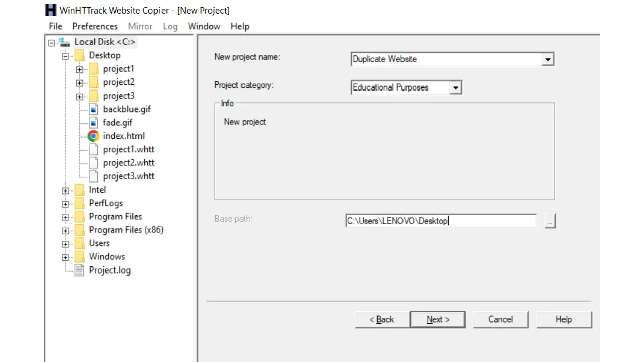This screenshot has height=362, width=644.
Task: Expand the project1 folder node
Action: (x=79, y=70)
